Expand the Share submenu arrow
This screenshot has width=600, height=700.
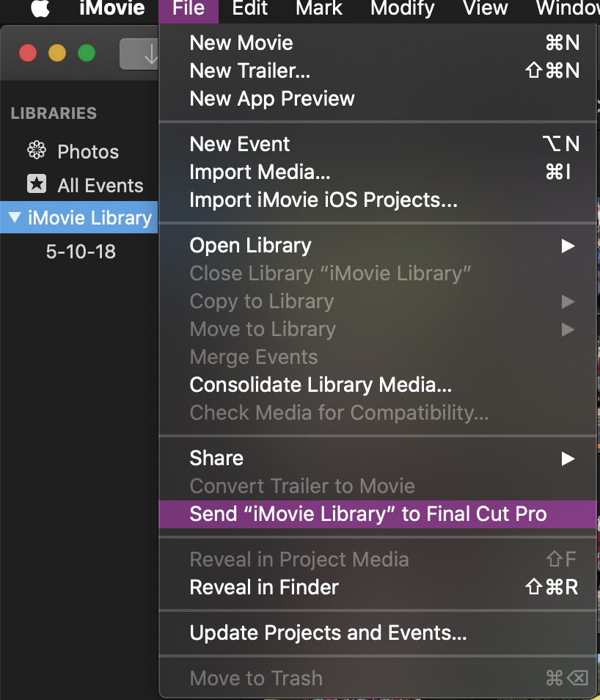[x=568, y=459]
